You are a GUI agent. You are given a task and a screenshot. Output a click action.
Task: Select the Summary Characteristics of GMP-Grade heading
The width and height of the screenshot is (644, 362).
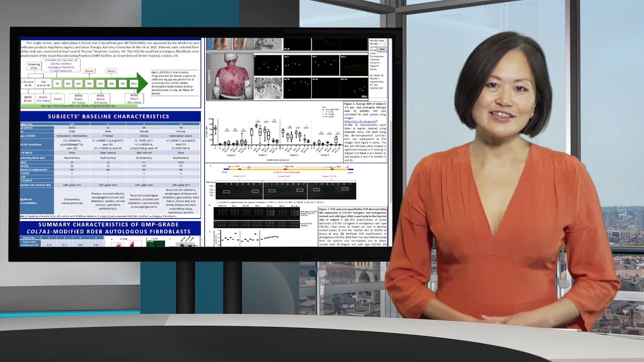point(109,228)
